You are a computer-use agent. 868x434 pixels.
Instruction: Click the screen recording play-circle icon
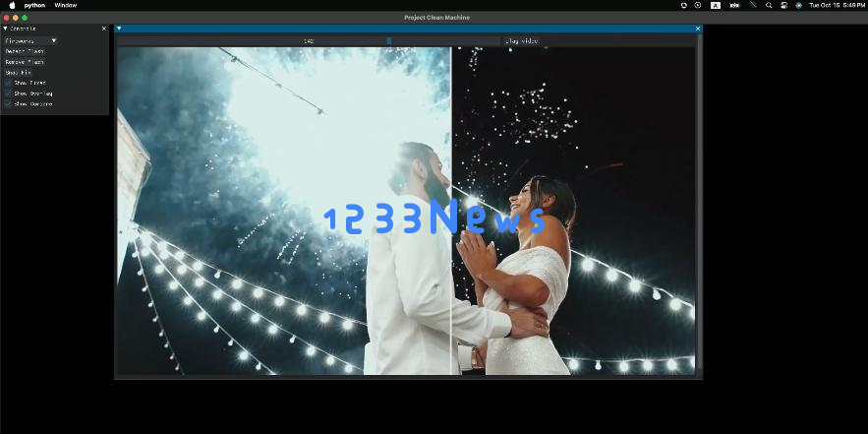pos(698,5)
